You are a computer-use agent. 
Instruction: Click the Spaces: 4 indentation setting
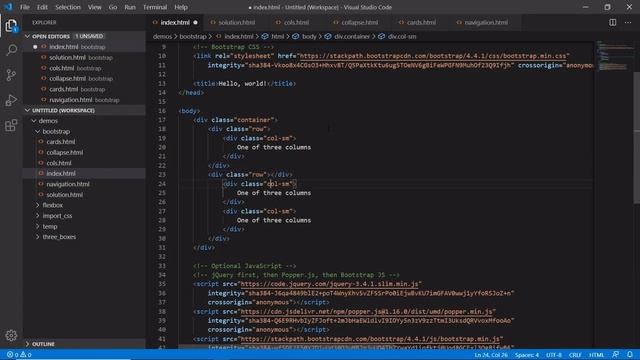click(x=527, y=355)
